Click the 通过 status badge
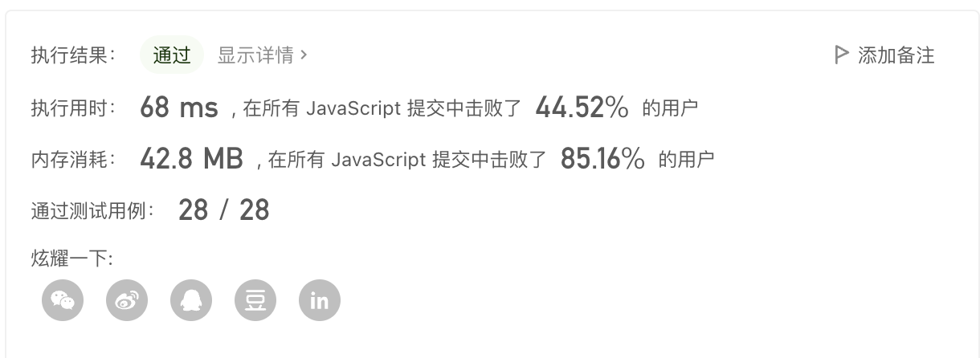Screen dimensions: 980x358 pos(172,55)
